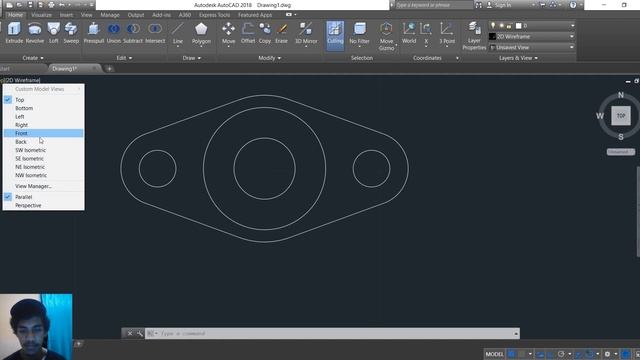Open the 2D Wireframe visual style dropdown
The width and height of the screenshot is (640, 360).
click(x=572, y=37)
